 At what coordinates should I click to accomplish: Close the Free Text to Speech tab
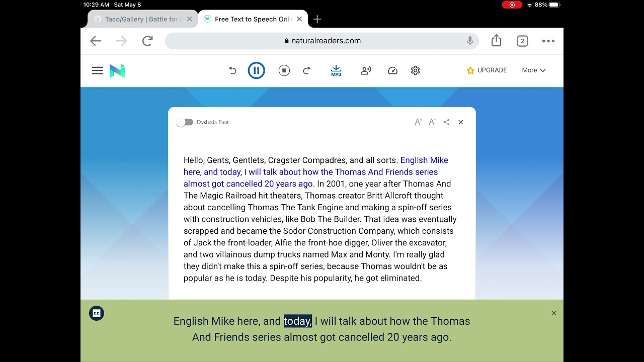[299, 19]
